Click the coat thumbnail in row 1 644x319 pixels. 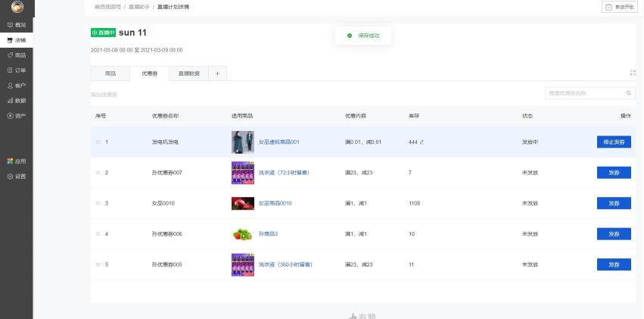243,142
